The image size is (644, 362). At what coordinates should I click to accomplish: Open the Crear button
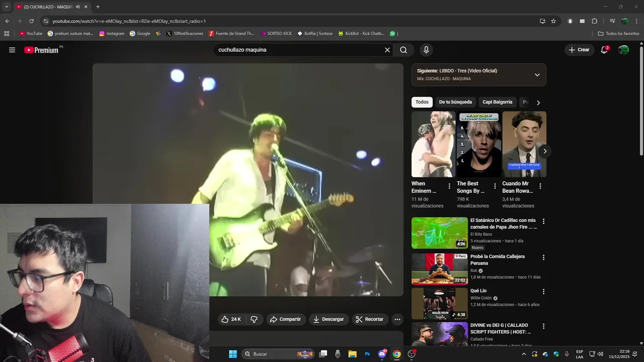pyautogui.click(x=579, y=50)
